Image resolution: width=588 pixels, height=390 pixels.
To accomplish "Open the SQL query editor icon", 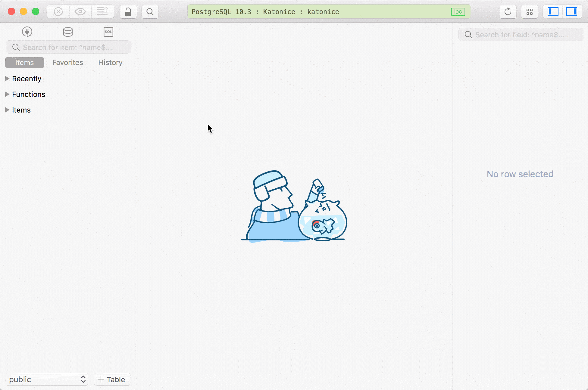I will click(x=108, y=32).
